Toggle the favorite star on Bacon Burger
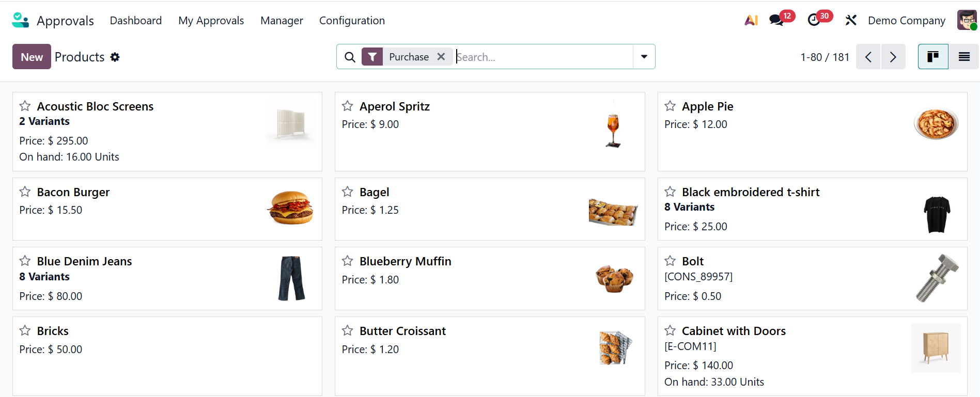The height and width of the screenshot is (397, 980). pos(25,192)
